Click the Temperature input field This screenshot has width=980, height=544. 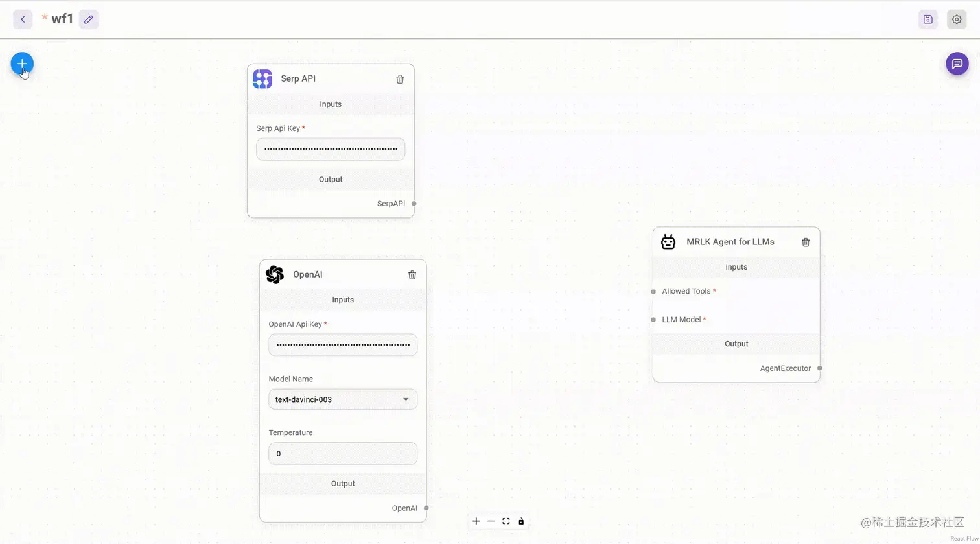[x=343, y=454]
